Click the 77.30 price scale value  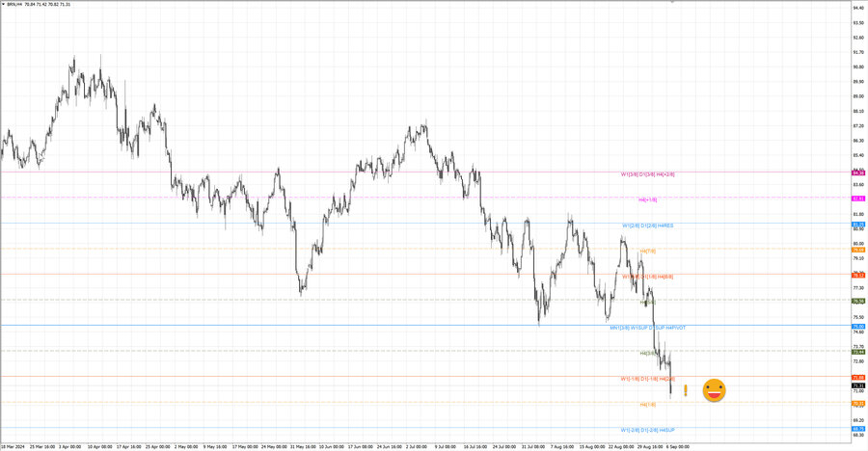pyautogui.click(x=858, y=288)
